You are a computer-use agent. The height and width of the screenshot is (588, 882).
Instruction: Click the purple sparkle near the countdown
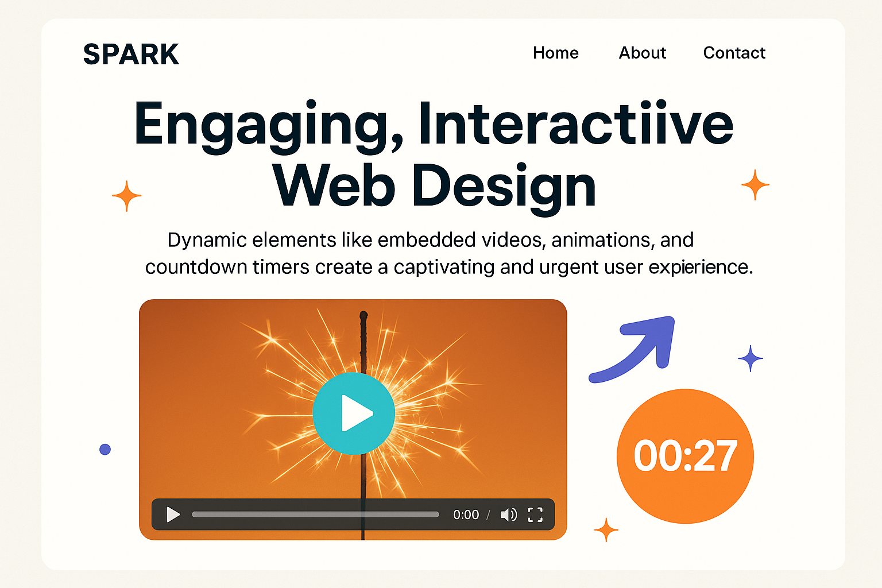point(751,358)
